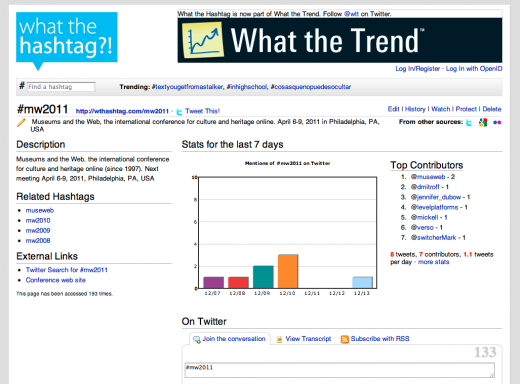Click the orange 12/10 chart bar
The width and height of the screenshot is (520, 384).
click(x=288, y=271)
